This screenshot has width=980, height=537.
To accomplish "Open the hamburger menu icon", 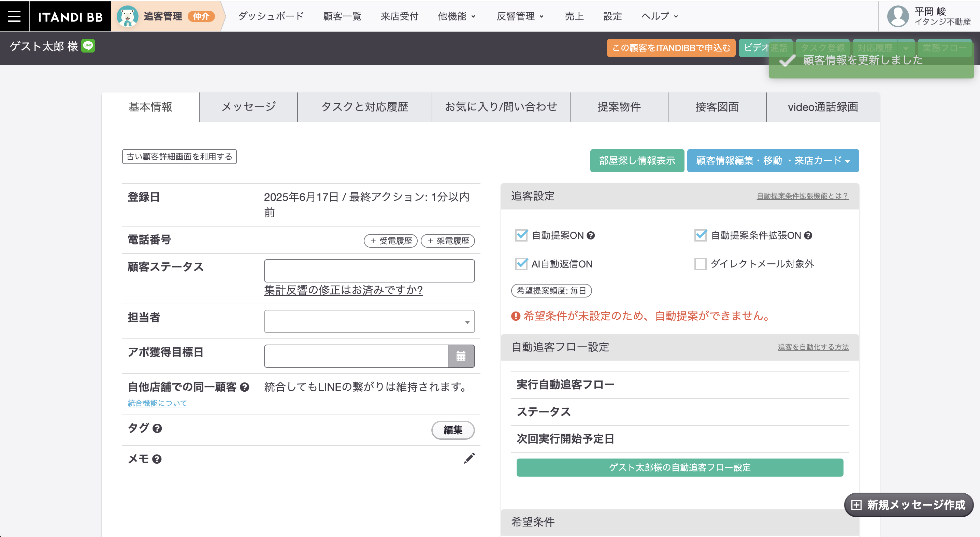I will point(14,16).
